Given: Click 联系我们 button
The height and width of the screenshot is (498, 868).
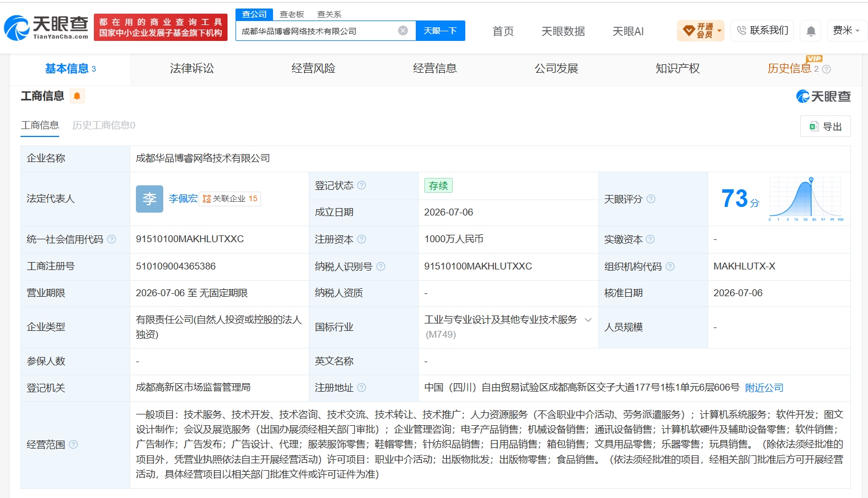Looking at the screenshot, I should tap(763, 31).
